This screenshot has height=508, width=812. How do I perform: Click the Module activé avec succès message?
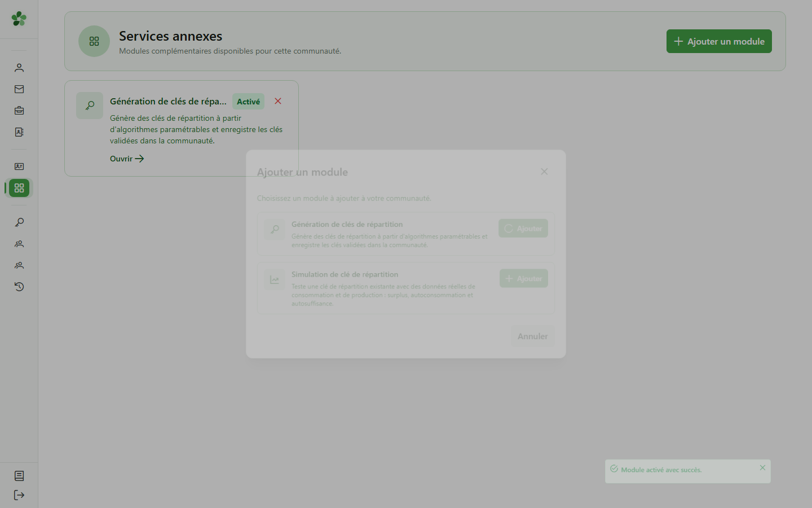(x=661, y=470)
